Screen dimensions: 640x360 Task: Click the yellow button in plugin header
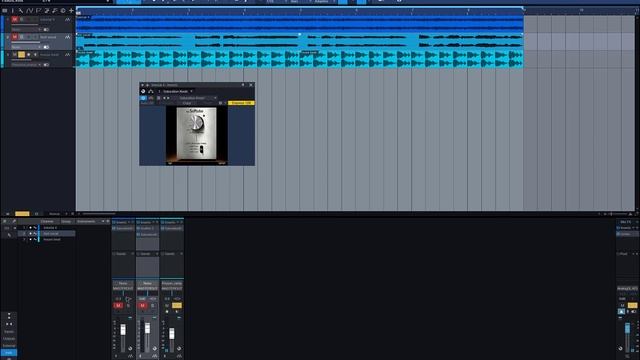click(241, 103)
